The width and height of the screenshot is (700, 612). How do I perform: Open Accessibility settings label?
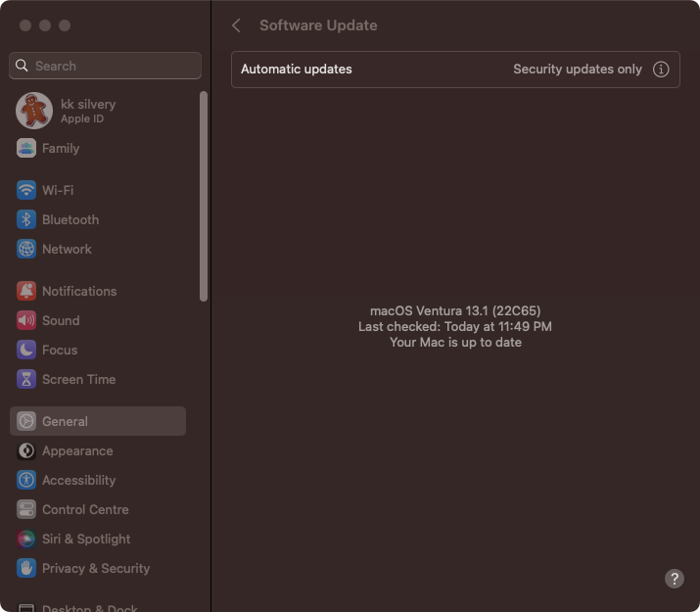tap(79, 481)
